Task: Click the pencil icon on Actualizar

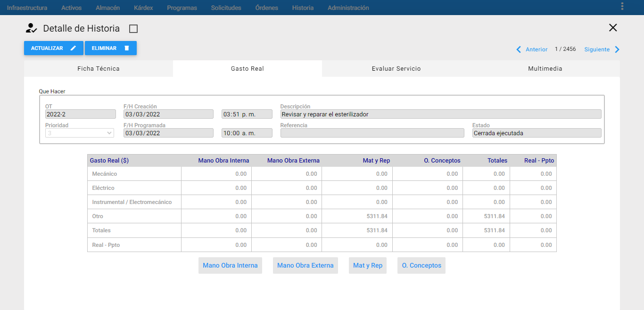Action: (x=73, y=48)
